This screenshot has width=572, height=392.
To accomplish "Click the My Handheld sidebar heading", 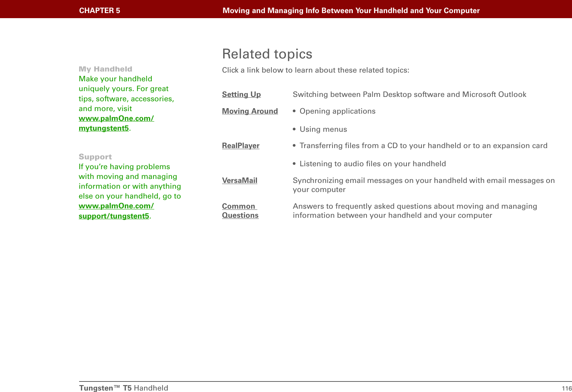I will (106, 69).
